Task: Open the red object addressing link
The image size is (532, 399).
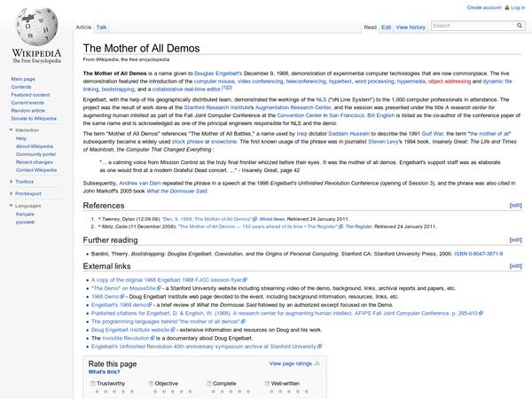Action: [450, 82]
